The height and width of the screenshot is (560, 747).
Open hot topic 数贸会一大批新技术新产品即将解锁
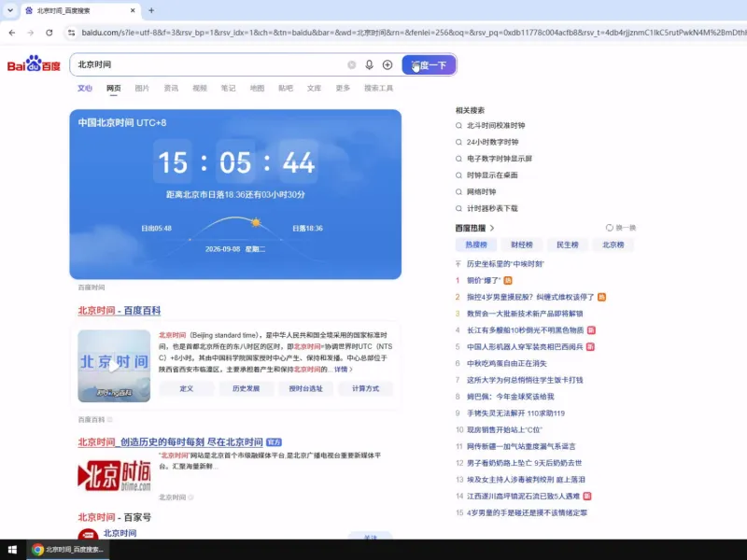click(x=525, y=314)
